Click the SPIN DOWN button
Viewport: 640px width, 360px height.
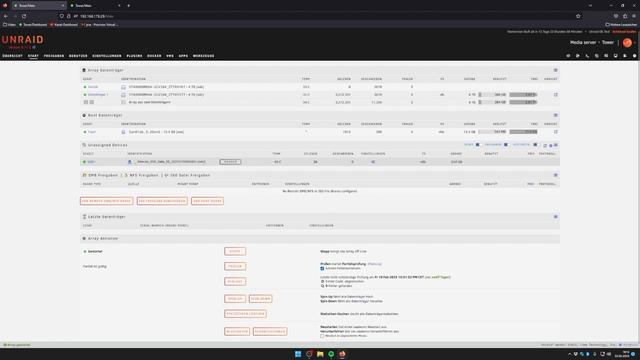coord(260,299)
